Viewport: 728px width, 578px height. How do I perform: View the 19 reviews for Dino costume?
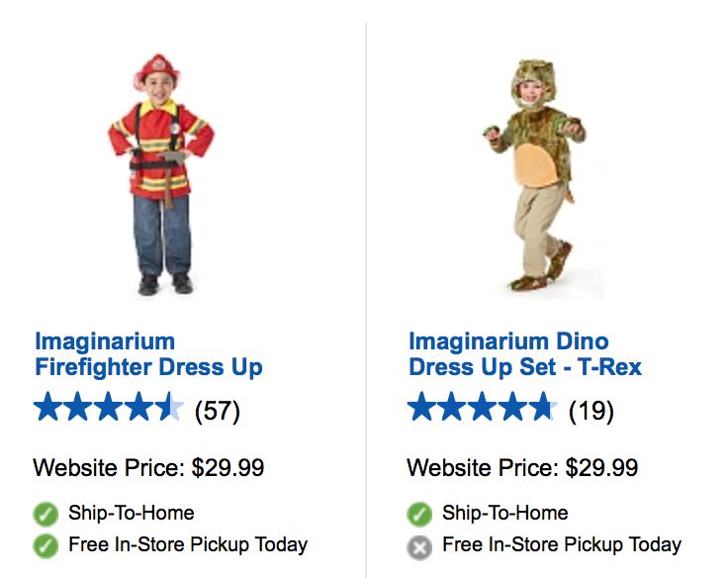tap(591, 410)
